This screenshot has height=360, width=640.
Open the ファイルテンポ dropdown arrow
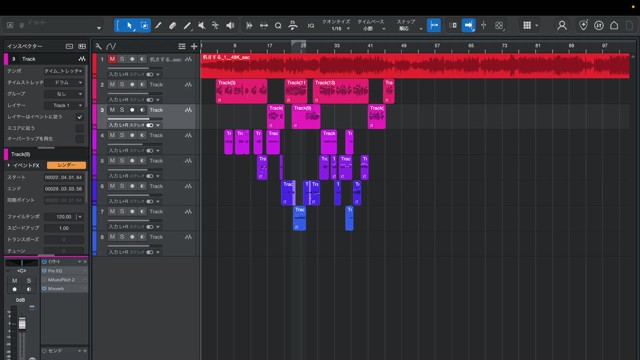[x=80, y=217]
